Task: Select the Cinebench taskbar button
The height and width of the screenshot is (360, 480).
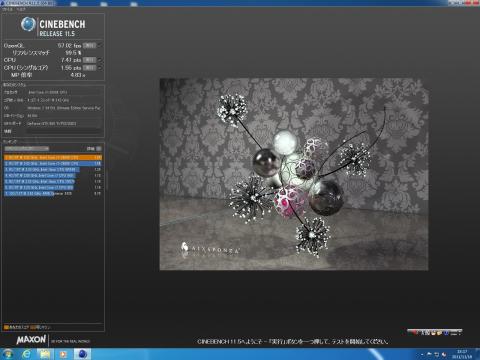Action: [82, 354]
